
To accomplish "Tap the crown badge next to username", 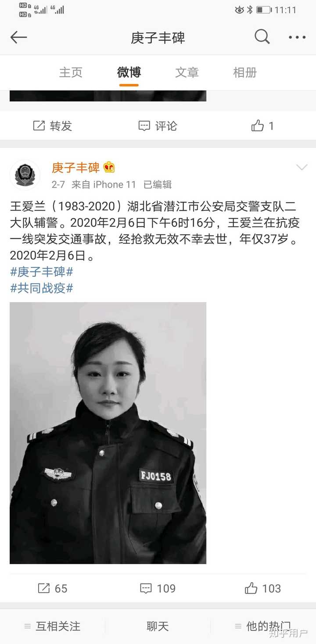I will click(109, 167).
